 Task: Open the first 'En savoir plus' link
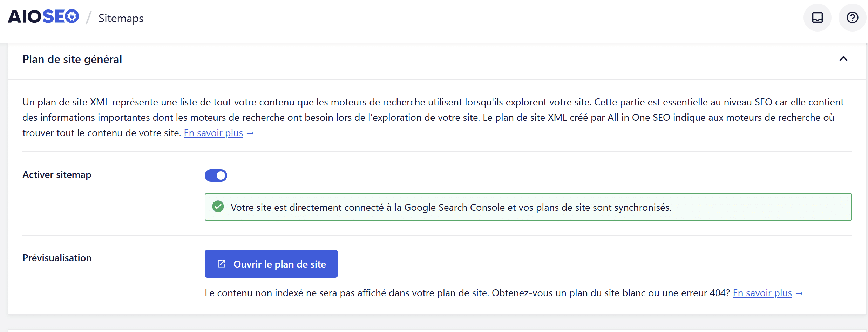pyautogui.click(x=213, y=133)
